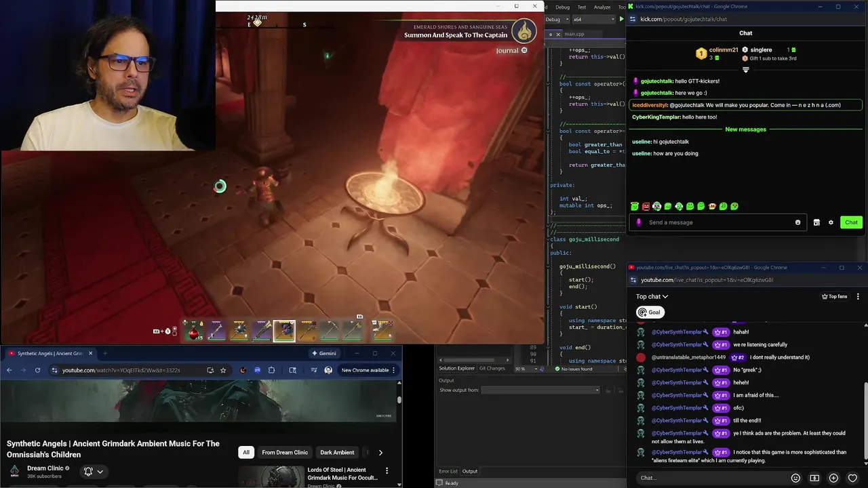The height and width of the screenshot is (488, 868).
Task: Select the Dark Ambient chip
Action: [337, 452]
